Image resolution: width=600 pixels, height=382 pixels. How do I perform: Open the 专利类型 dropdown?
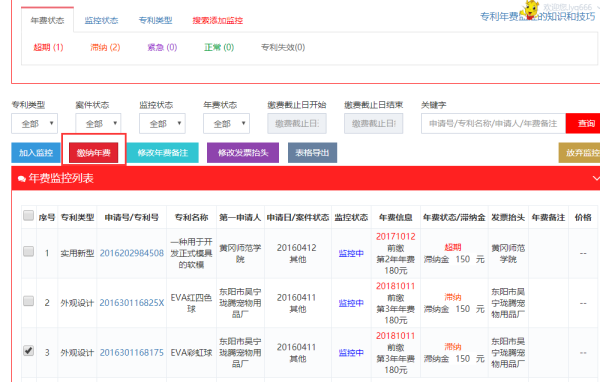pos(34,123)
